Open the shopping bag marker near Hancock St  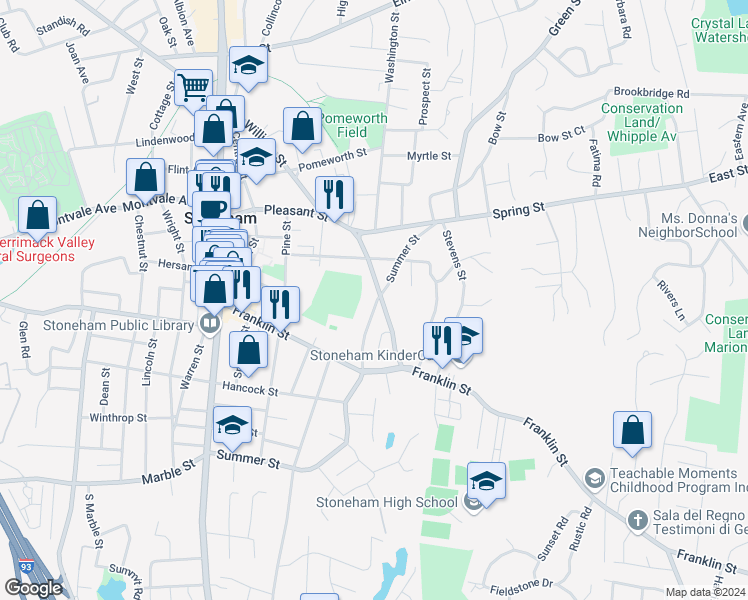249,350
